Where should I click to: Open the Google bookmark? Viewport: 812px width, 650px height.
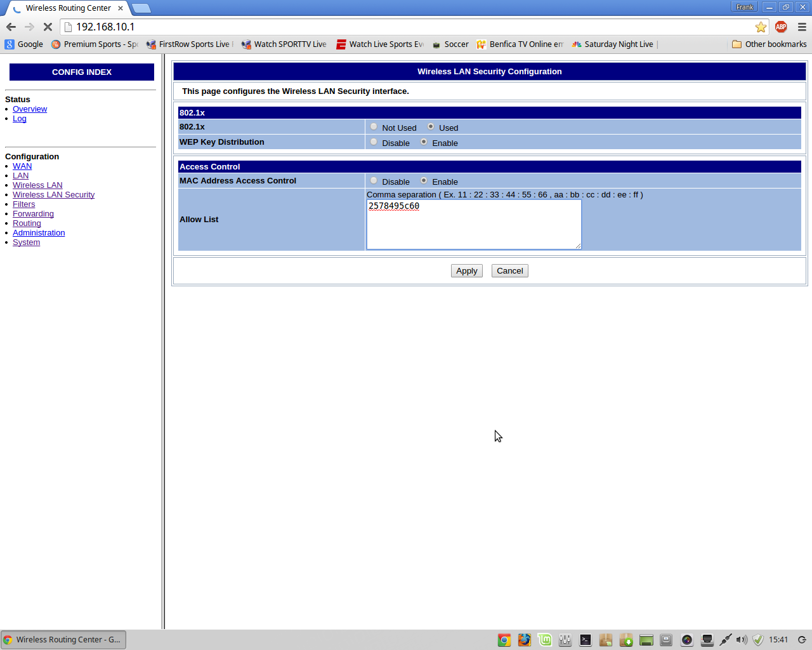24,44
